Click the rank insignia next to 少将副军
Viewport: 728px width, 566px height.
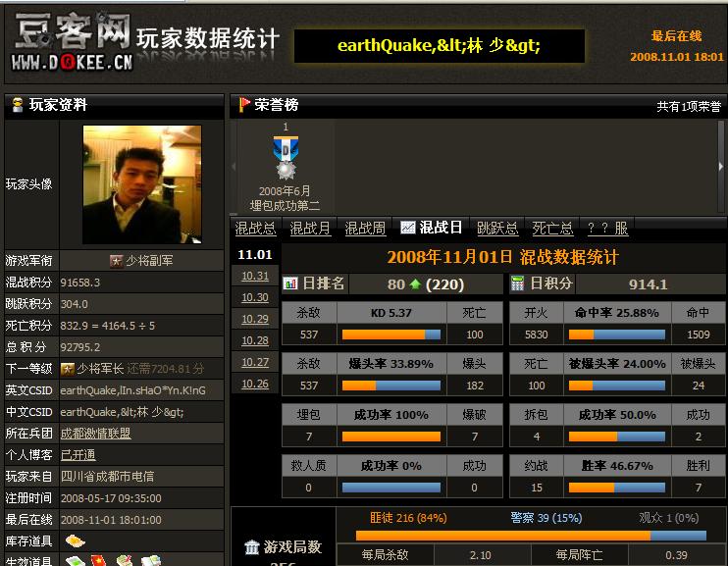(116, 261)
